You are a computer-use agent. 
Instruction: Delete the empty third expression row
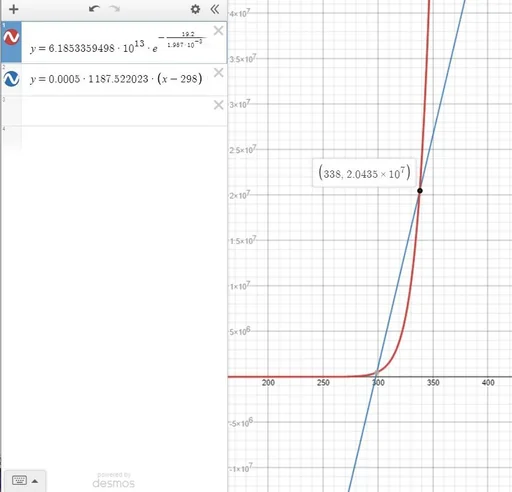218,105
